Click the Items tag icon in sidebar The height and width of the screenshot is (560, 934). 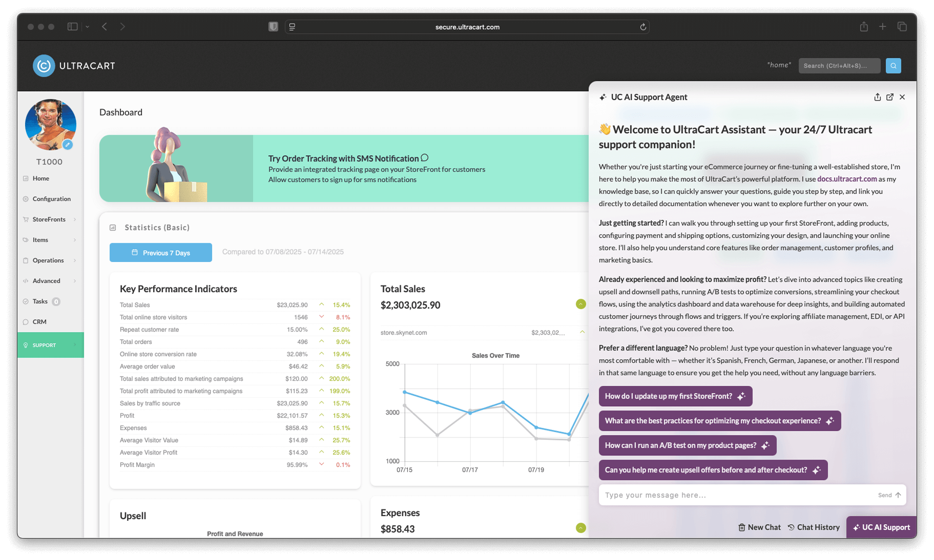(26, 240)
